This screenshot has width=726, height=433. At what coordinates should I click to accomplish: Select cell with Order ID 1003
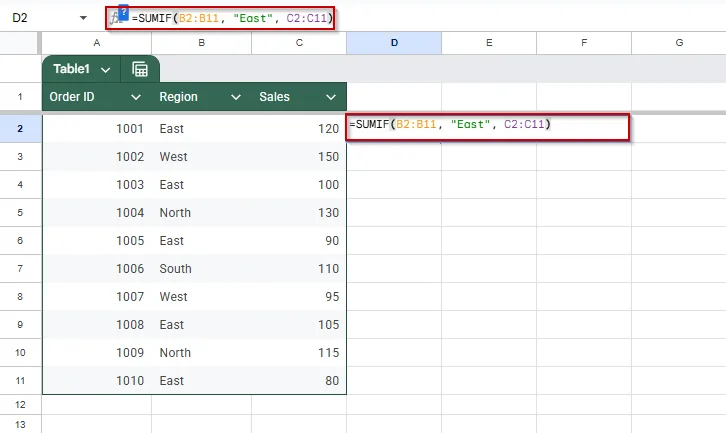coord(97,185)
